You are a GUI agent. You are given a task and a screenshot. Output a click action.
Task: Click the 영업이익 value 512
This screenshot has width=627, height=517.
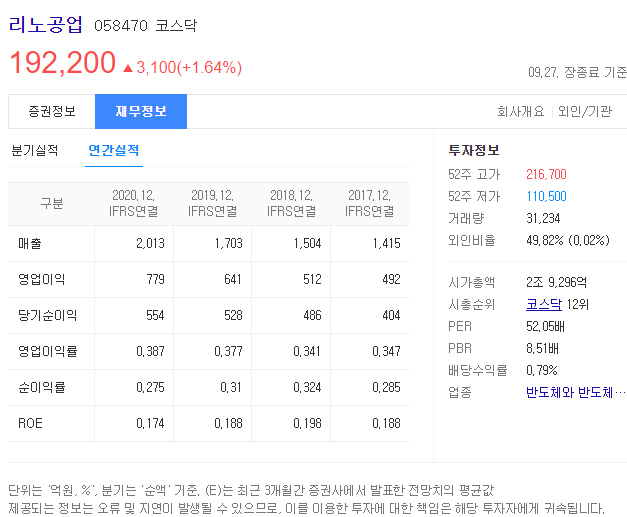pos(312,279)
